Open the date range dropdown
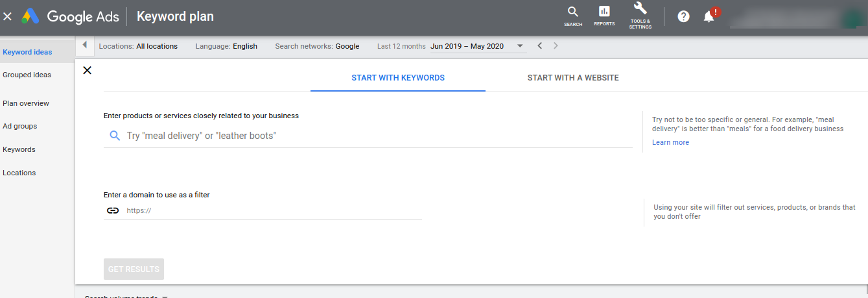Screen dimensions: 868x298 pyautogui.click(x=478, y=46)
